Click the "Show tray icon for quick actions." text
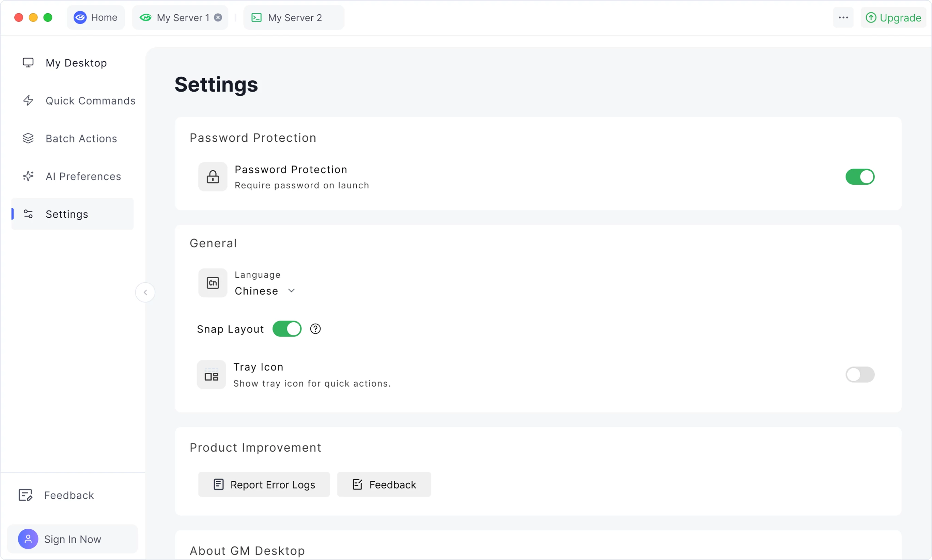This screenshot has height=560, width=932. (x=312, y=384)
